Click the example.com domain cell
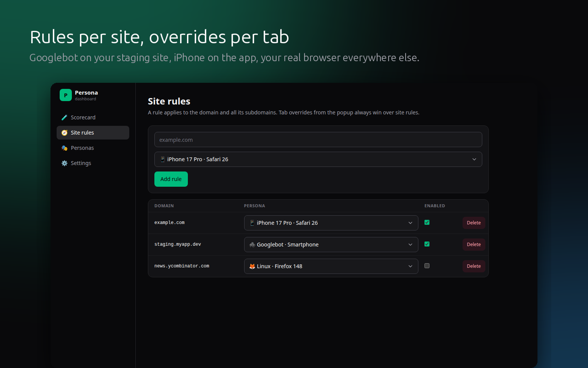Screen dimensions: 588x368 tap(170, 223)
